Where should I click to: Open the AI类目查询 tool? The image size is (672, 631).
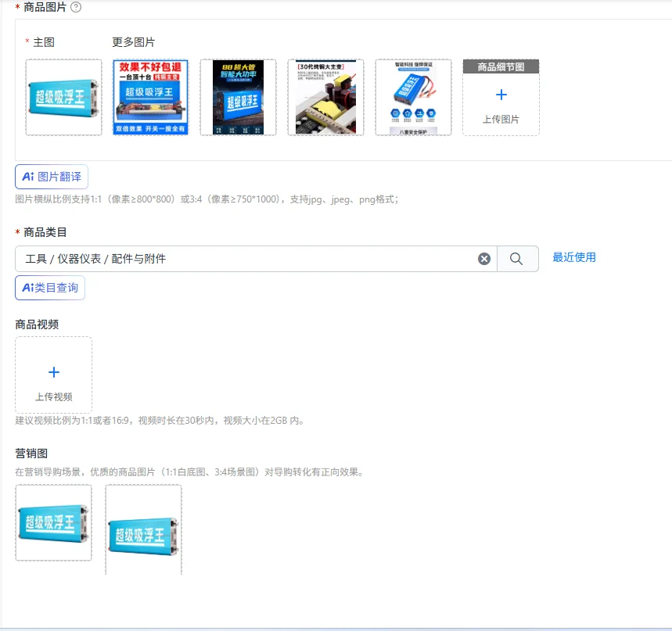(x=50, y=288)
